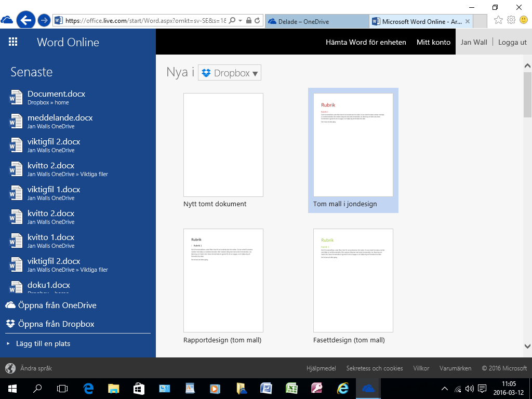532x399 pixels.
Task: Open a new browser tab
Action: pos(480,21)
